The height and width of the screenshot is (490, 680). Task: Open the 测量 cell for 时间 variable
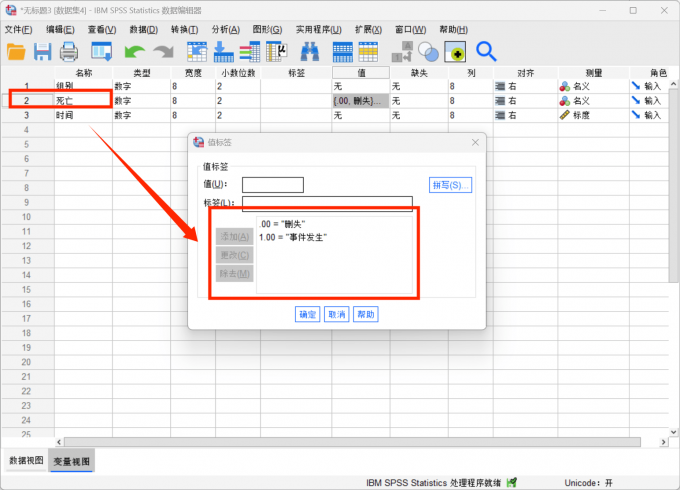click(592, 115)
